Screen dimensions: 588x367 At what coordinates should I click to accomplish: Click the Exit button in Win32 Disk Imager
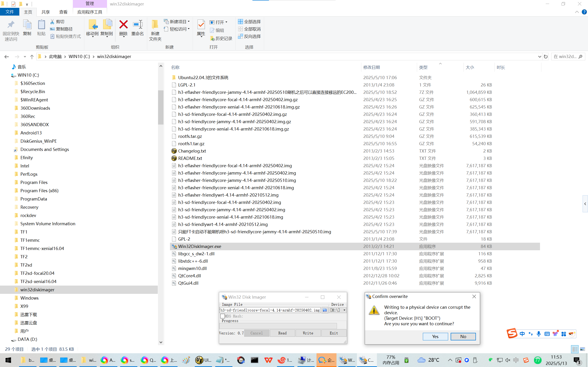(x=334, y=333)
